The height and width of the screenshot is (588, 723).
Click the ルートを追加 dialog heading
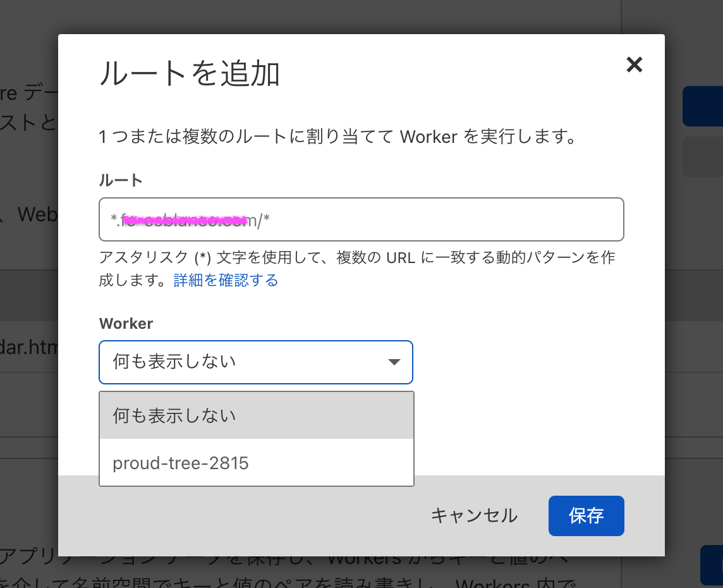click(x=190, y=74)
